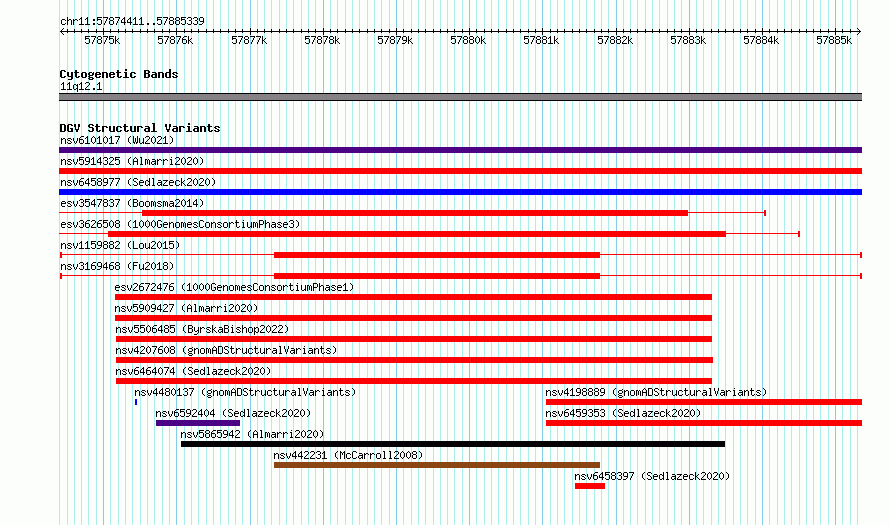Select the nsv3169468 thick red bar
This screenshot has width=890, height=525.
tap(437, 276)
